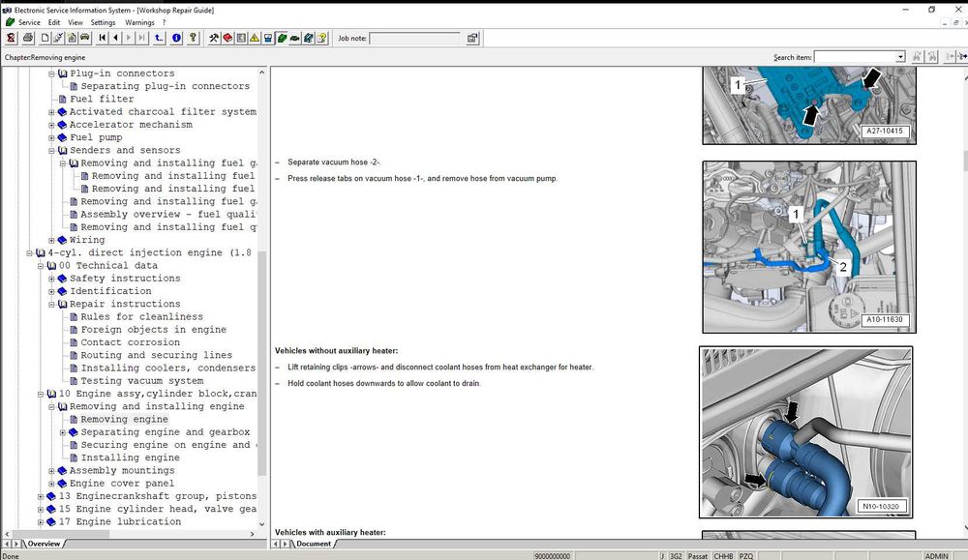Click the question-mark document icon ending the toolbar
The height and width of the screenshot is (560, 968).
(321, 39)
